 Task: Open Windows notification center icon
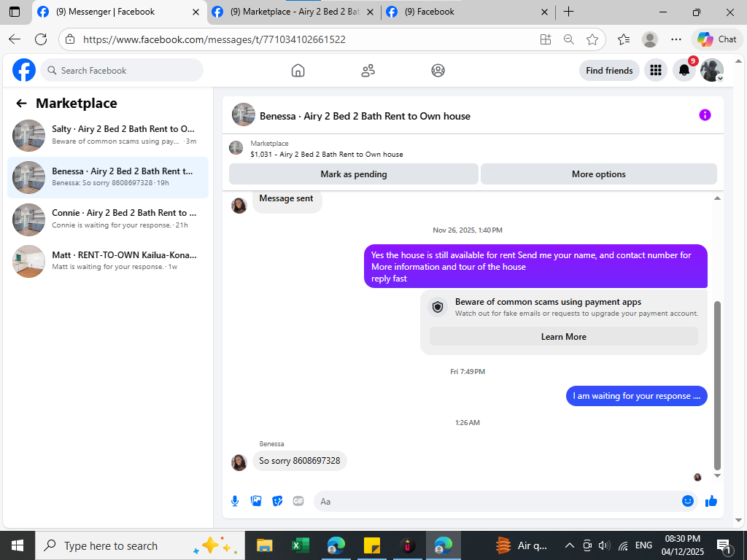point(724,545)
